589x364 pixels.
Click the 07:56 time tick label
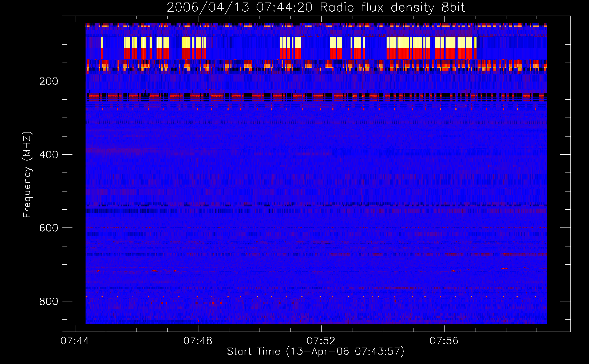(x=444, y=341)
